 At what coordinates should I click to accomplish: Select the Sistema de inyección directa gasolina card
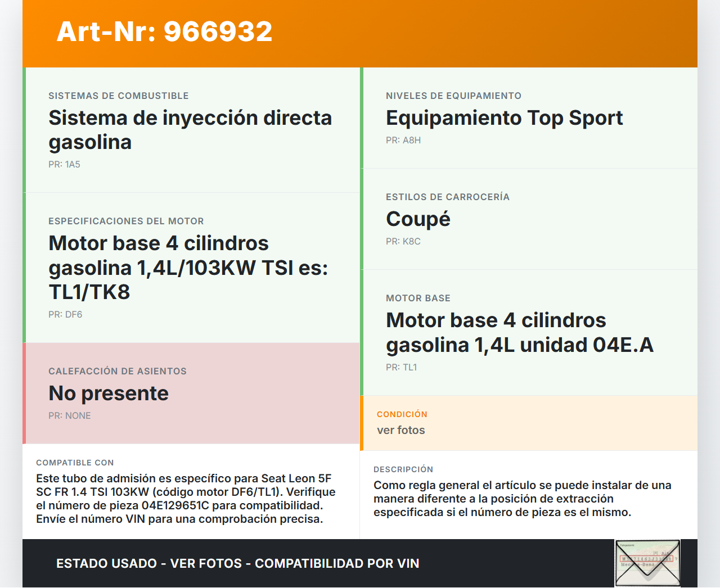pyautogui.click(x=190, y=130)
